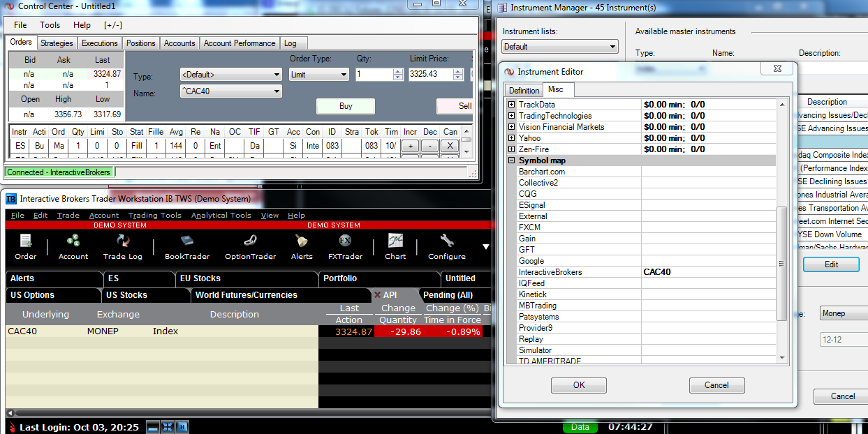Launch BookTrader from the TWS toolbar

pyautogui.click(x=187, y=247)
